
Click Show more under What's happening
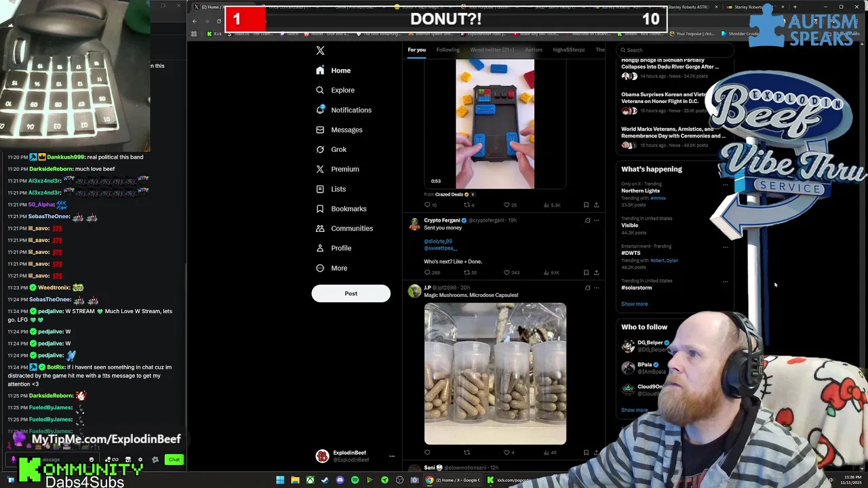tap(634, 304)
